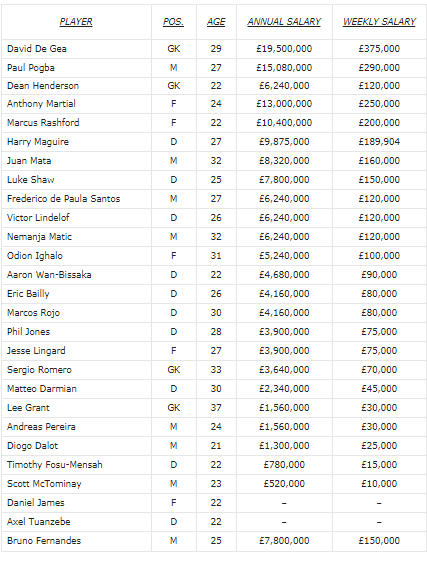427x565 pixels.
Task: Click Aaron Wan-Bissaka's player name
Action: click(x=49, y=275)
